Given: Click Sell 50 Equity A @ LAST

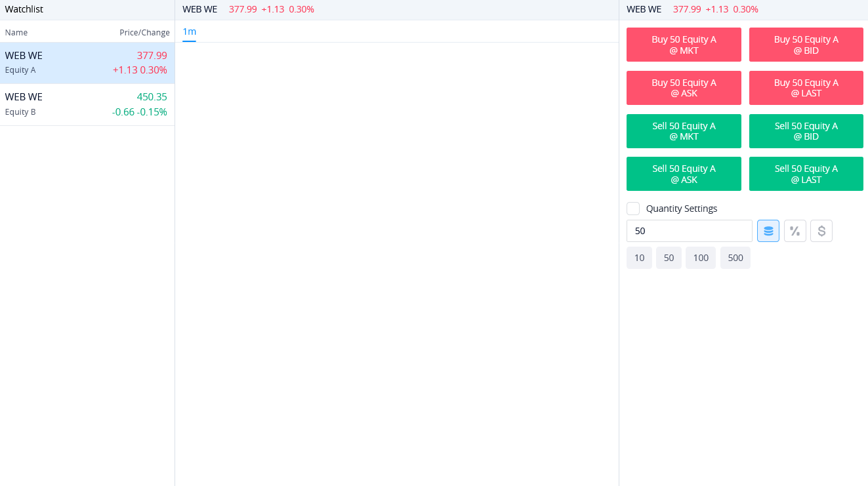Looking at the screenshot, I should coord(806,174).
